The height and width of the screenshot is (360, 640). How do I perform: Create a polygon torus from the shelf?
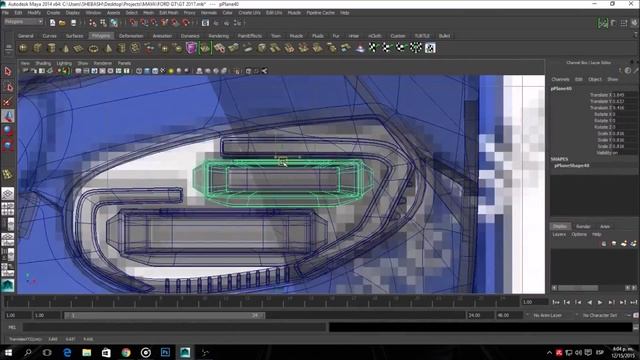click(x=93, y=48)
